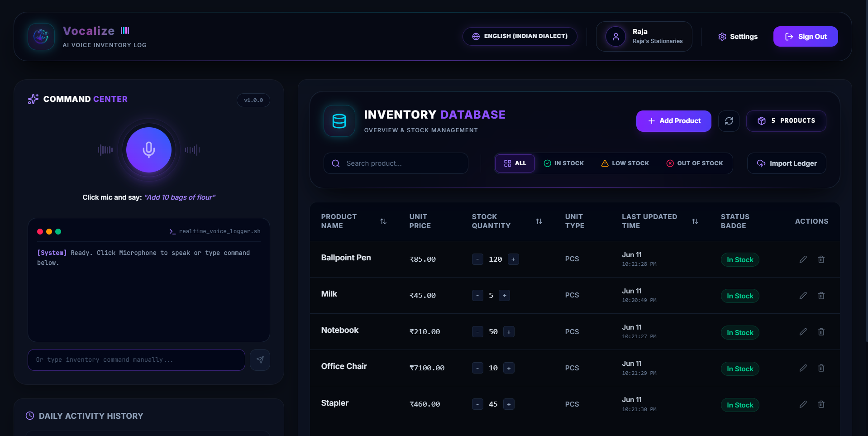Edit the Milk product

tap(803, 296)
